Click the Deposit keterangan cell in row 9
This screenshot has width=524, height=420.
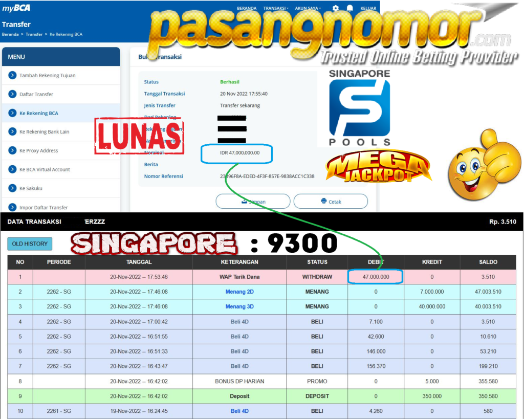coord(239,396)
